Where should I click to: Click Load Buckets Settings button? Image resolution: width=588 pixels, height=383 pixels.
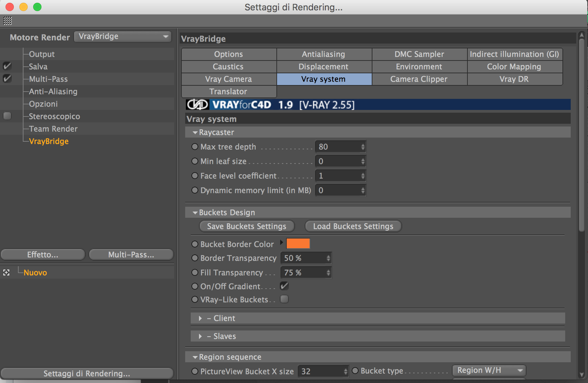pyautogui.click(x=353, y=226)
